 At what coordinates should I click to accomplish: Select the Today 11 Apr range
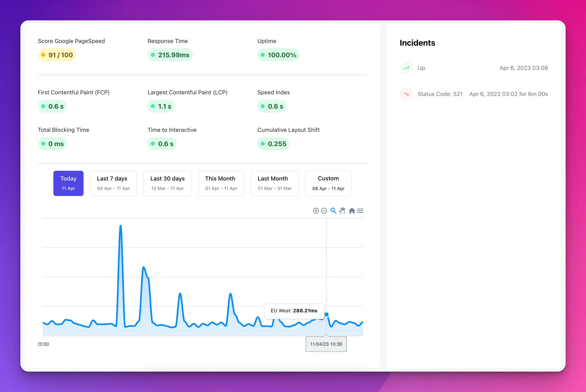pos(68,183)
